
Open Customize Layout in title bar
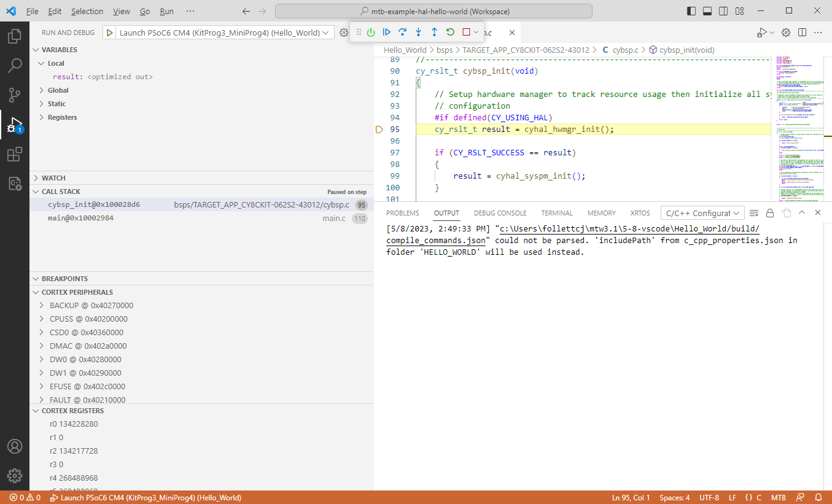(739, 11)
